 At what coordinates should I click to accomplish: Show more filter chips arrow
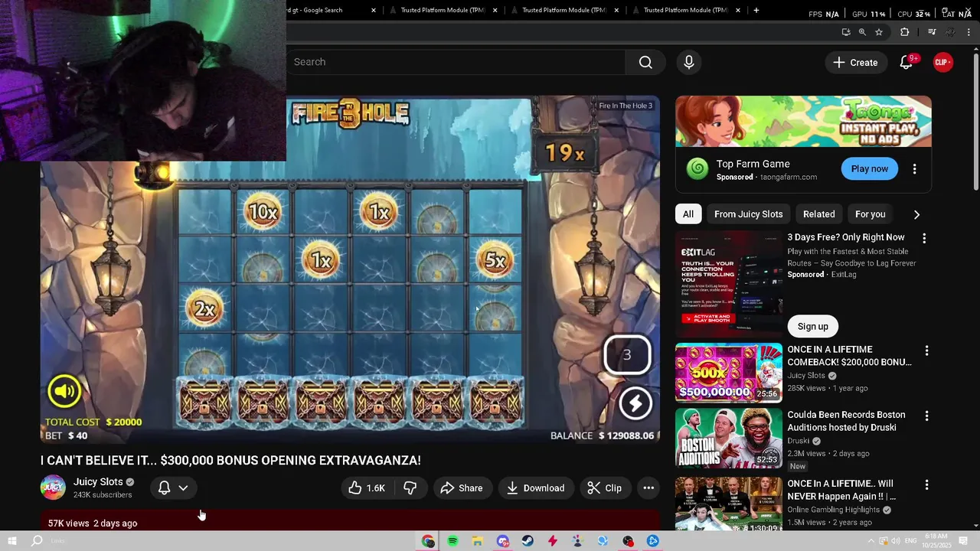pos(916,214)
